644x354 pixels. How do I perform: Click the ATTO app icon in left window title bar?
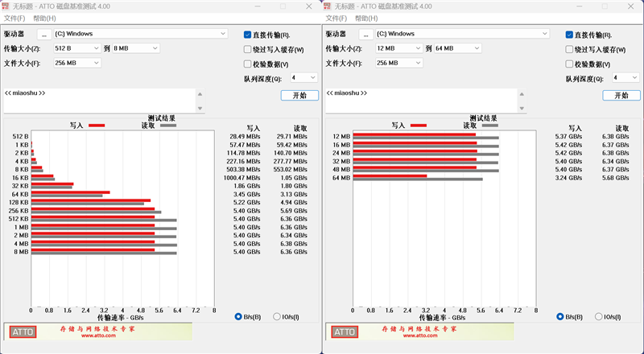[x=6, y=6]
